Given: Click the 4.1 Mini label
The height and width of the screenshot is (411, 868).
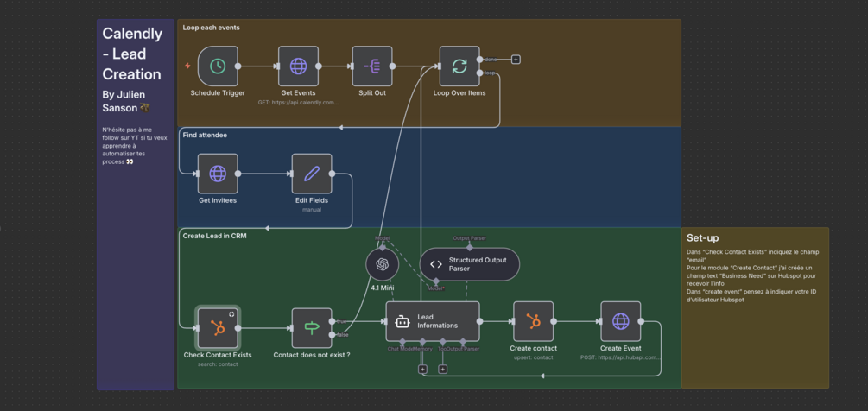Looking at the screenshot, I should [383, 288].
